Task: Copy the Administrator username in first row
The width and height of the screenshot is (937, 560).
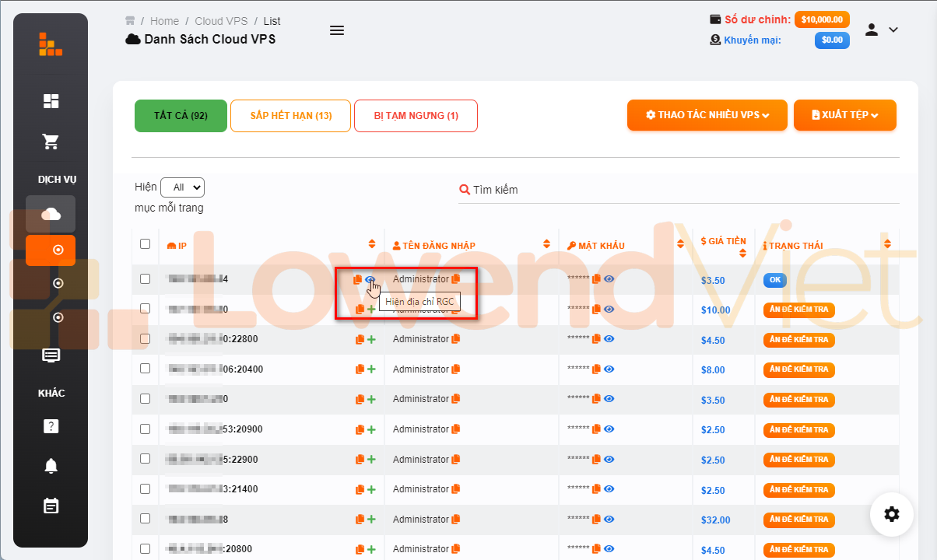Action: coord(456,279)
